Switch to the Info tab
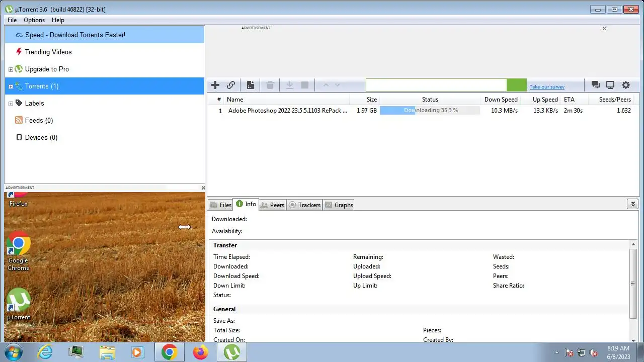Image resolution: width=644 pixels, height=362 pixels. tap(246, 204)
